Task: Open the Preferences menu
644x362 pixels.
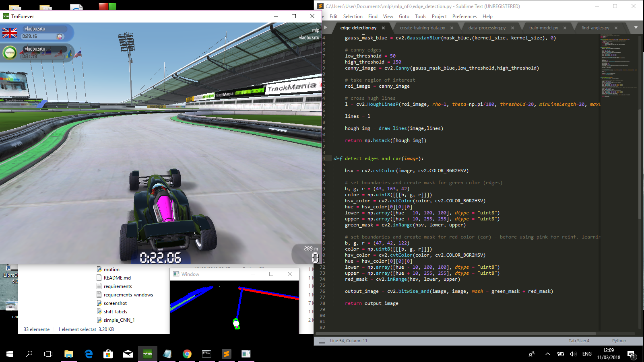Action: (x=464, y=16)
